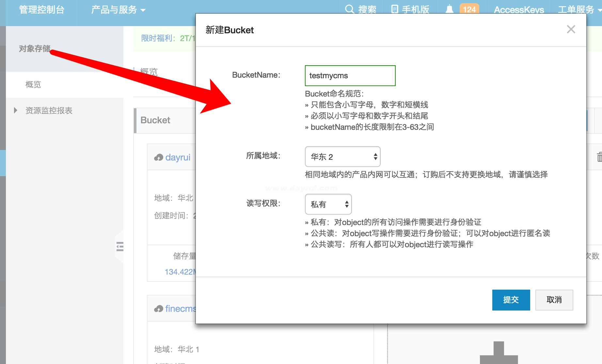602x364 pixels.
Task: Click 搜索 in the top bar
Action: pos(367,10)
